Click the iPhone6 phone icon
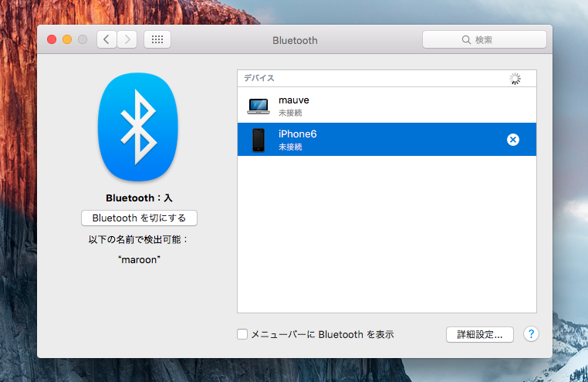588x382 pixels. [259, 140]
